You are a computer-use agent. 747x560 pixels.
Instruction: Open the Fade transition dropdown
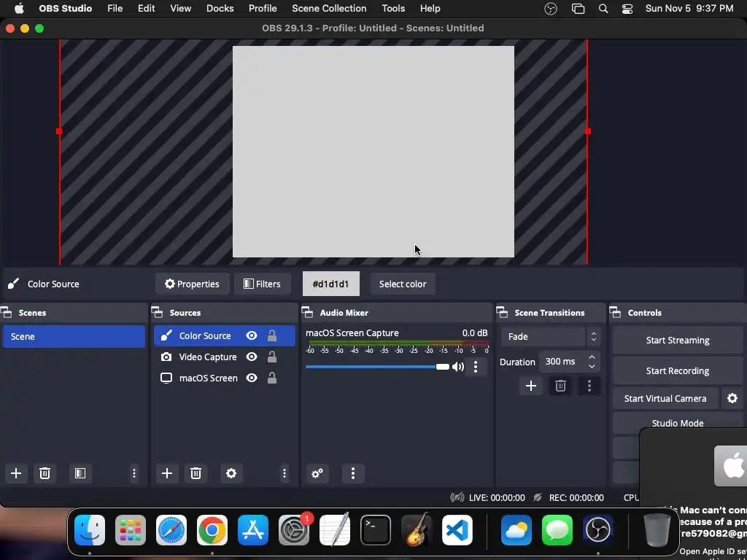tap(550, 337)
